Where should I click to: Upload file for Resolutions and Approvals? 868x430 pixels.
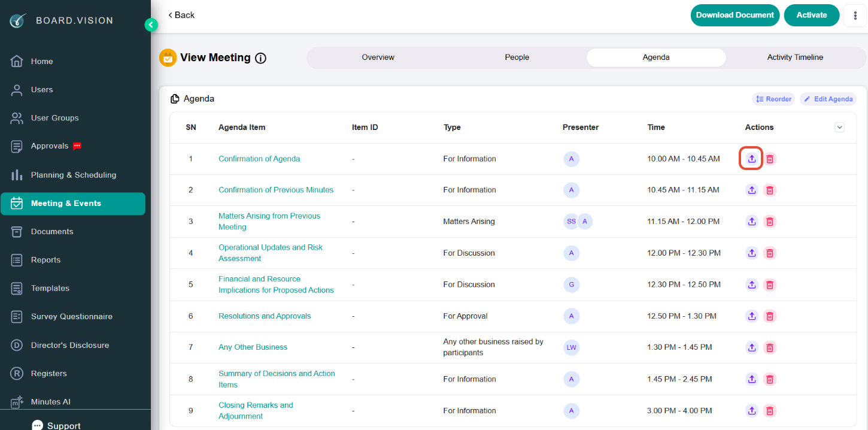(x=752, y=316)
